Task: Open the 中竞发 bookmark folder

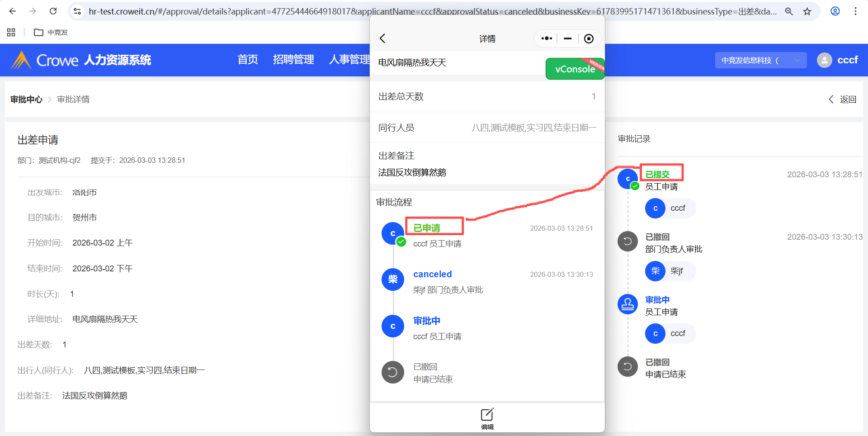Action: [51, 32]
